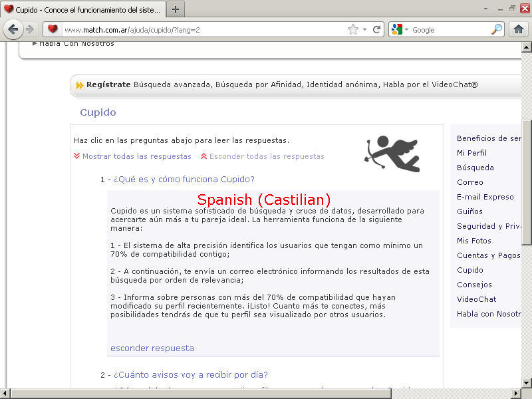Image resolution: width=532 pixels, height=399 pixels.
Task: Click the heart site icon in address bar
Action: tap(53, 29)
